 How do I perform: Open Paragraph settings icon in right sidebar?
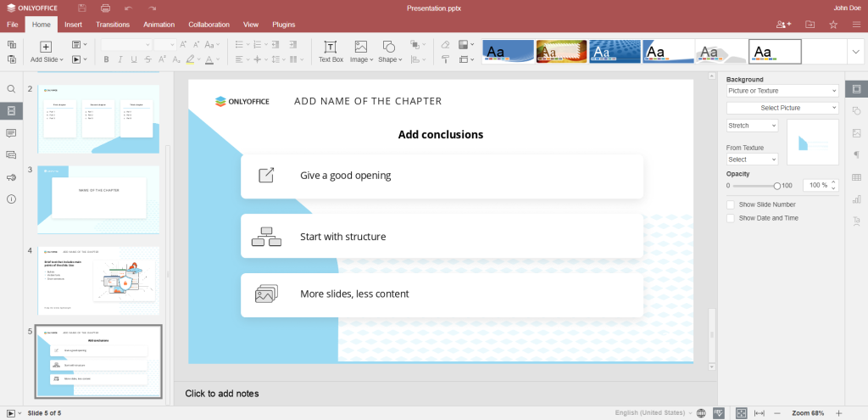pos(856,155)
